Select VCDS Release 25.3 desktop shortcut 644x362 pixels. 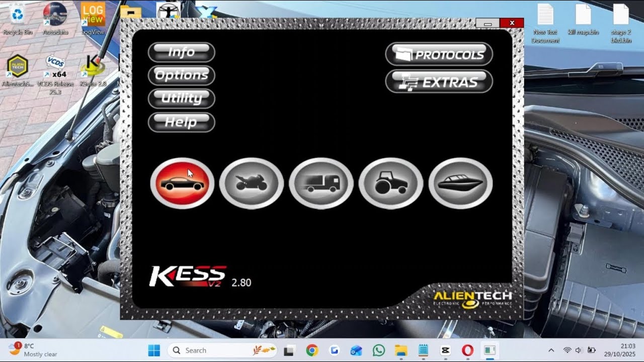click(x=55, y=74)
